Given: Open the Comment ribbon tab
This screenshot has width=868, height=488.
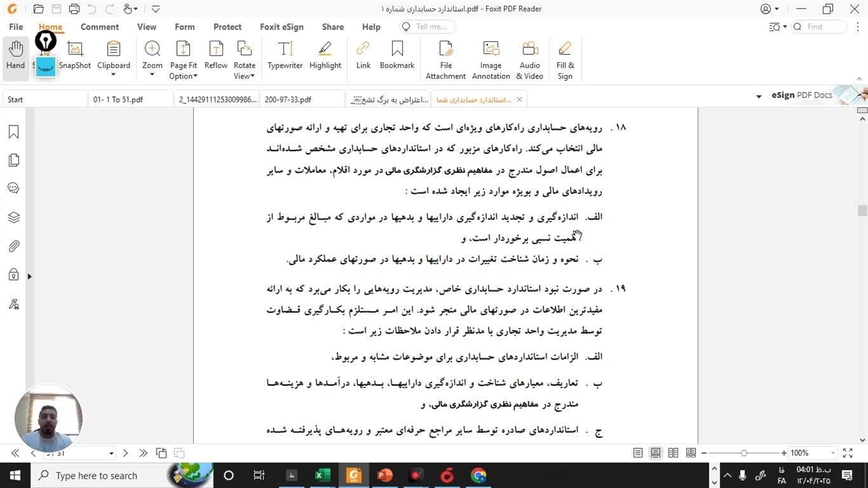Looking at the screenshot, I should (x=100, y=27).
